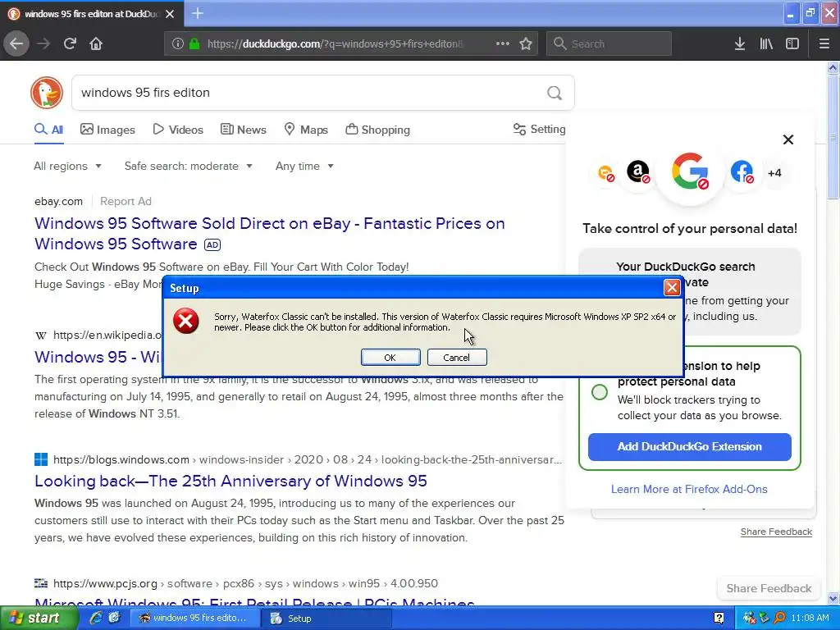This screenshot has width=840, height=630.
Task: Click the Facebook tracker icon in promo
Action: 742,172
